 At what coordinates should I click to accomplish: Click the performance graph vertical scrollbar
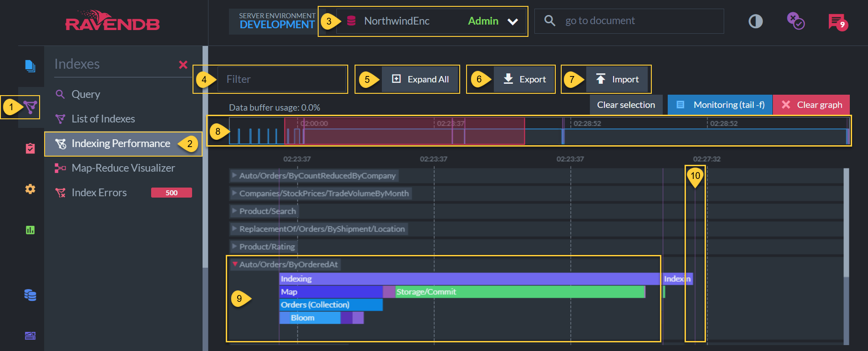pyautogui.click(x=846, y=222)
